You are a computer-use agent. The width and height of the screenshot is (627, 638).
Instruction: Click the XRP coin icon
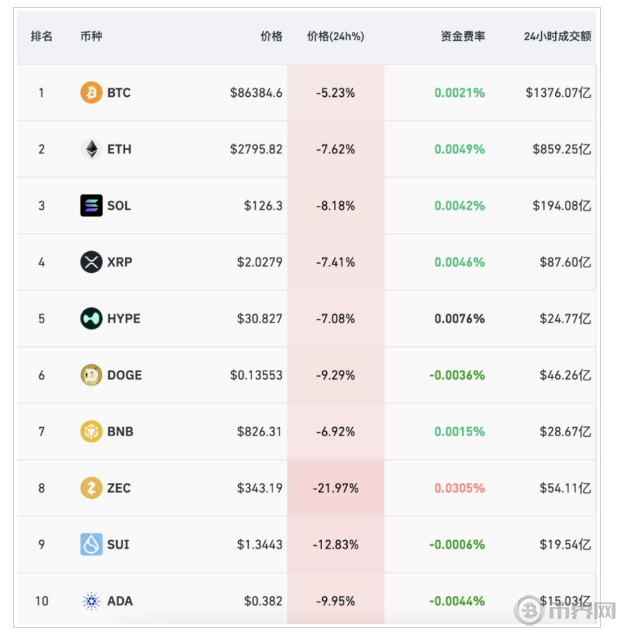pos(91,262)
